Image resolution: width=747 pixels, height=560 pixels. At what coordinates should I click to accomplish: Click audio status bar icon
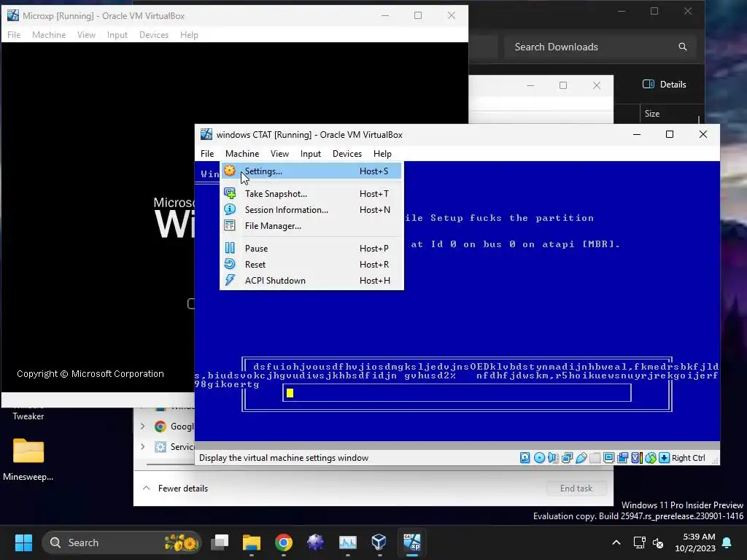click(553, 458)
